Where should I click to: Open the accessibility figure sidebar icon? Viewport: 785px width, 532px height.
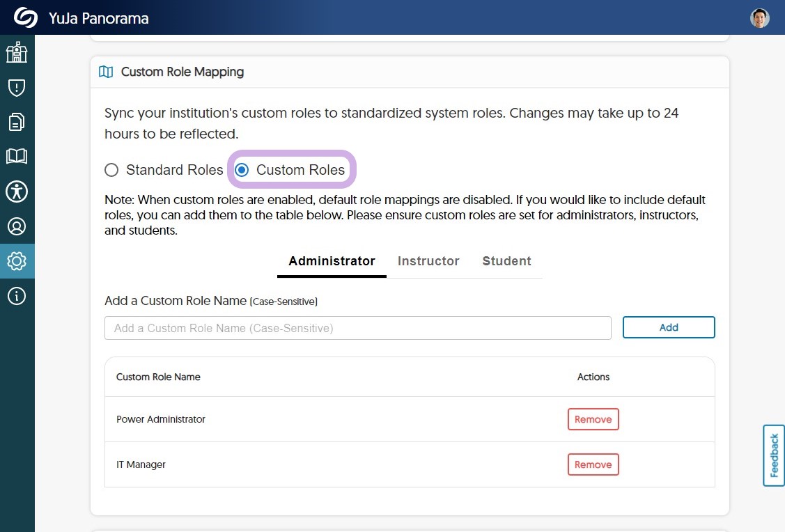tap(17, 191)
